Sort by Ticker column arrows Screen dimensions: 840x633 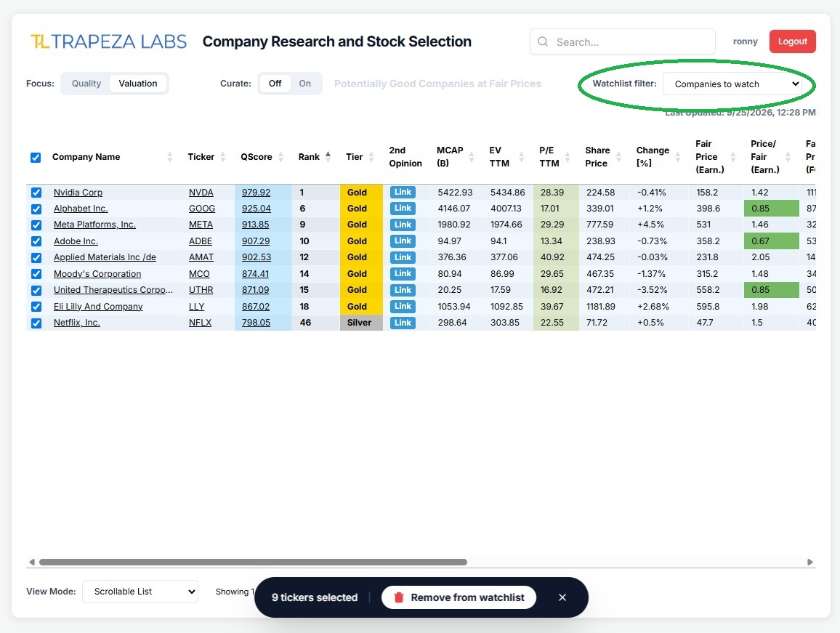click(223, 157)
